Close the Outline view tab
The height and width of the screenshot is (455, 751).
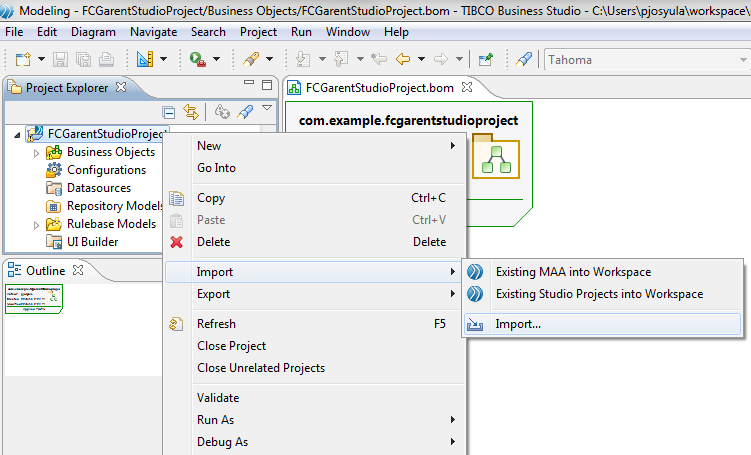tap(78, 270)
